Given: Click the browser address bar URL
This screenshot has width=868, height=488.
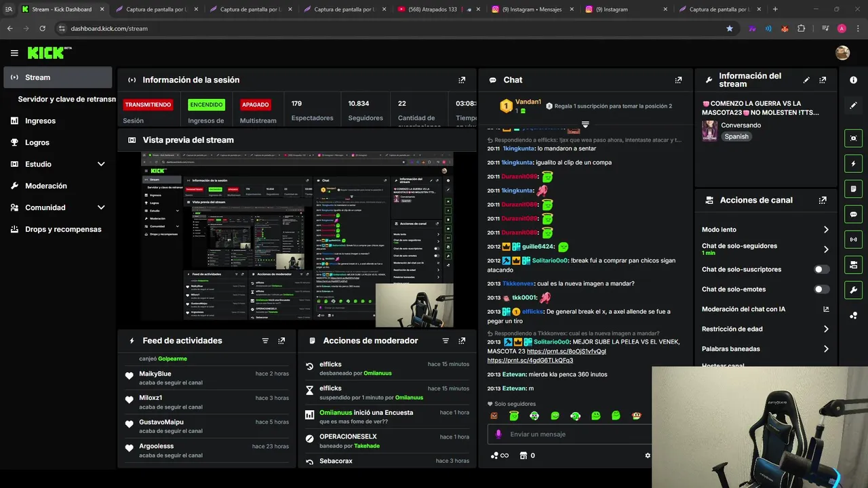Looking at the screenshot, I should [109, 28].
